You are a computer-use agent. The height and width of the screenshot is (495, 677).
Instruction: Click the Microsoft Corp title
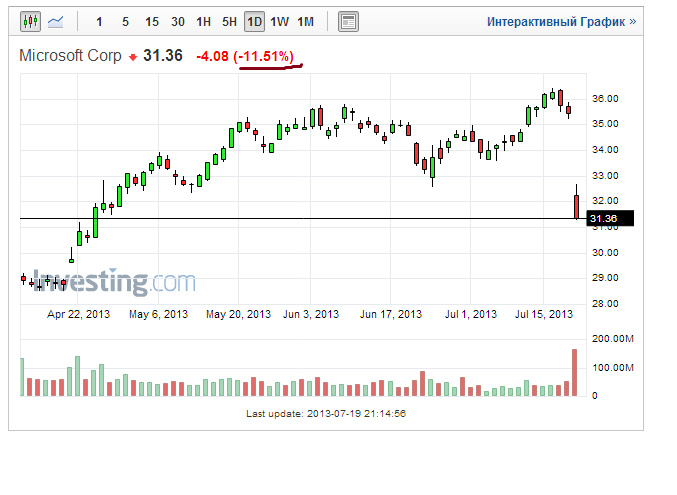pos(70,56)
